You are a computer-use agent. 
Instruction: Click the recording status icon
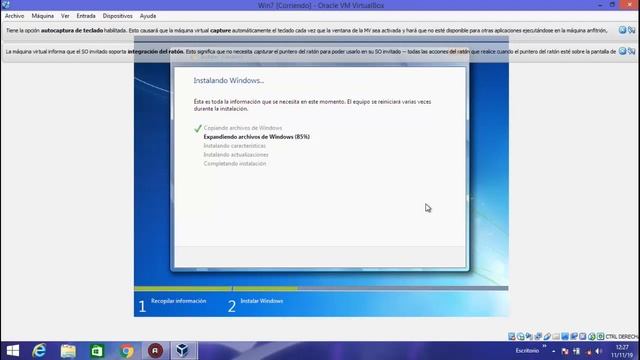pos(574,336)
